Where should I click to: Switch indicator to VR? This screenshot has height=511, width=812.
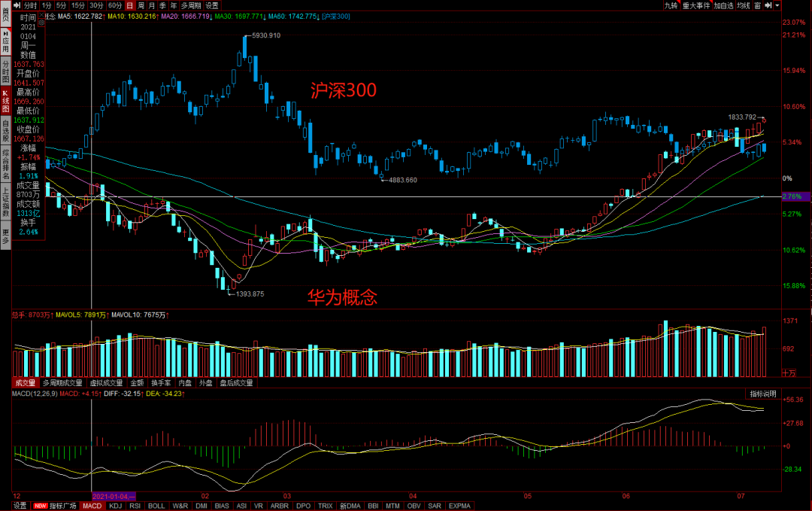[259, 506]
